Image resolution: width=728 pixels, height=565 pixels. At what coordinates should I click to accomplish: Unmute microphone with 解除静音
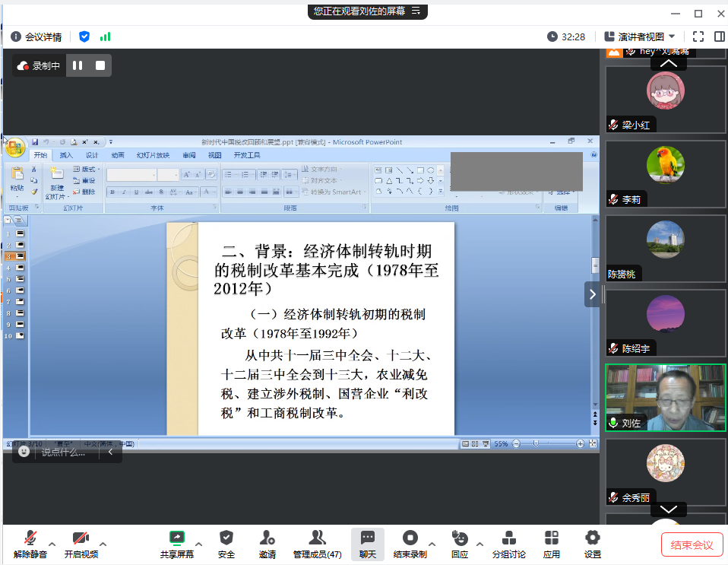30,544
